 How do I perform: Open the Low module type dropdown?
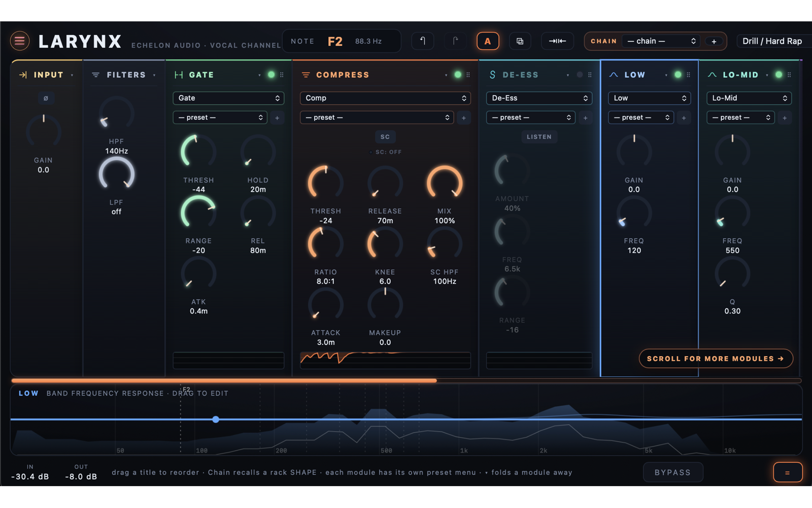coord(649,98)
